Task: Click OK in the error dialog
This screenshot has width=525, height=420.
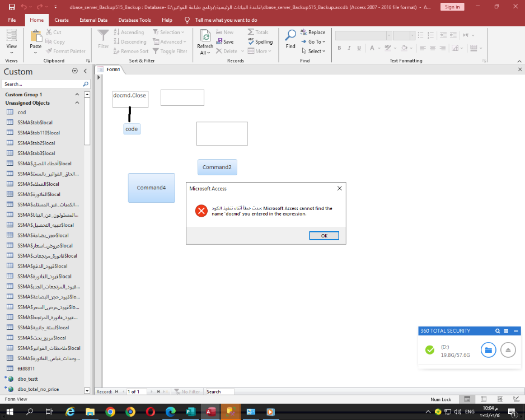Action: (x=324, y=236)
